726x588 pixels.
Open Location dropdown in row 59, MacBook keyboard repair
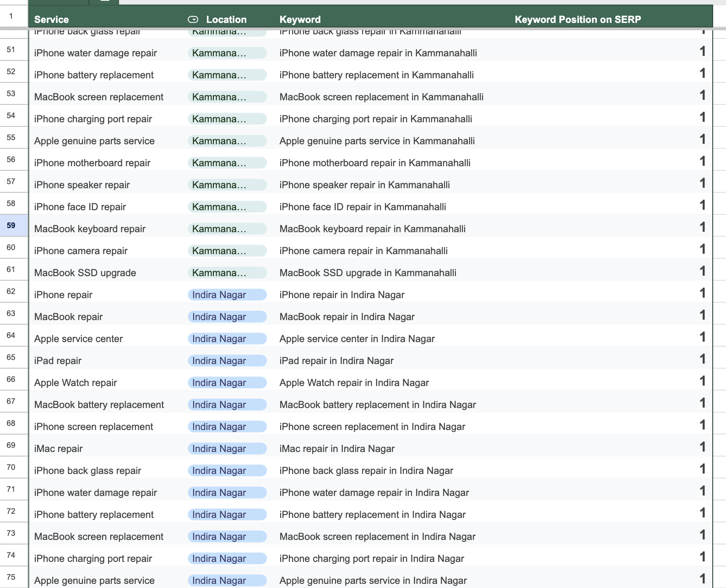click(227, 229)
